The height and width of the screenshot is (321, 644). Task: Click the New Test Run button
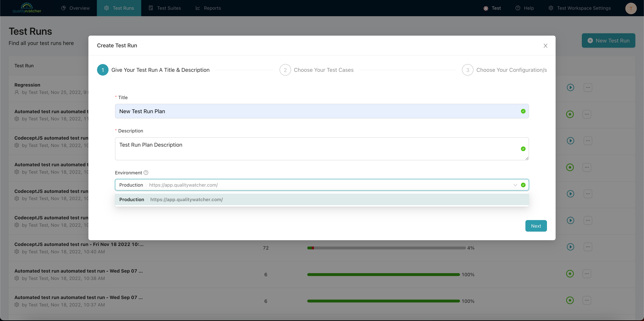pos(608,40)
